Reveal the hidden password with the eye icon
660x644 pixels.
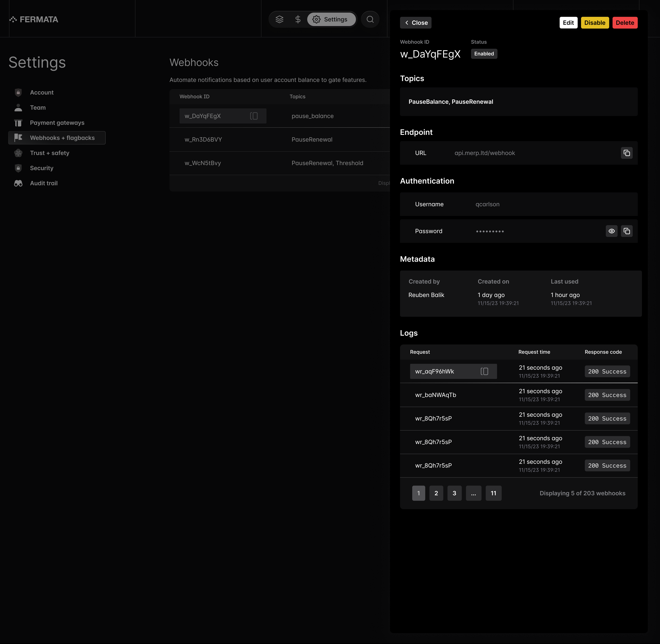click(x=612, y=231)
